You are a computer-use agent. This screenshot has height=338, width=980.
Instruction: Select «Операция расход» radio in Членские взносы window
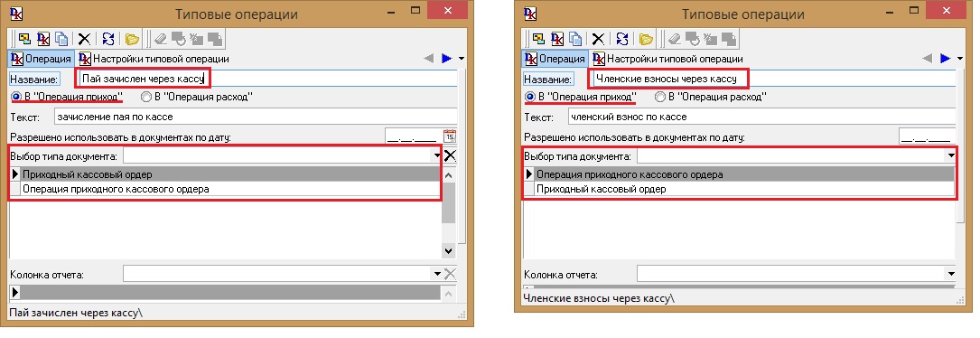pos(660,97)
